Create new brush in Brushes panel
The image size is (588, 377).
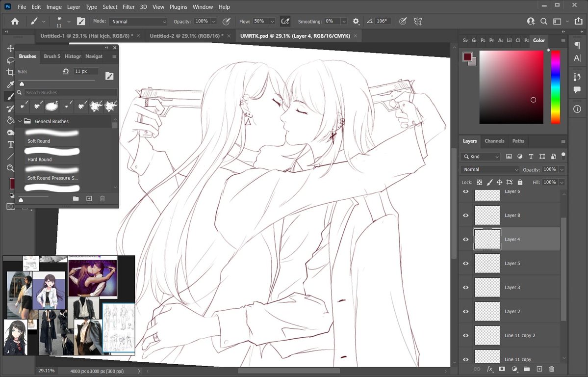point(89,198)
